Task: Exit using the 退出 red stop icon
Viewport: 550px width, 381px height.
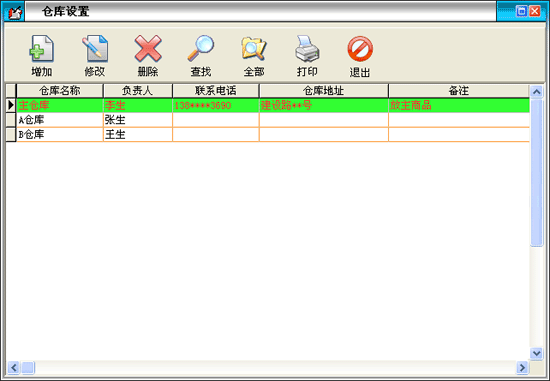Action: [360, 49]
